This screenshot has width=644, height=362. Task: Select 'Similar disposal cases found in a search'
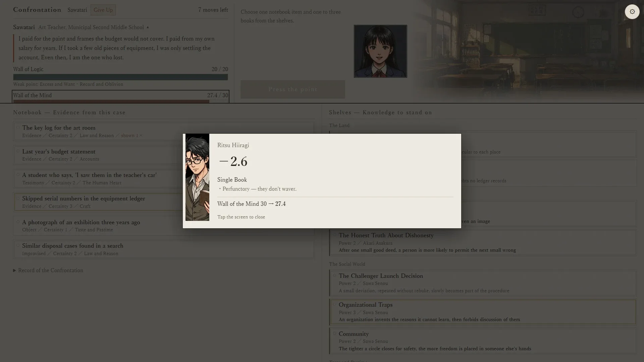[x=164, y=249]
